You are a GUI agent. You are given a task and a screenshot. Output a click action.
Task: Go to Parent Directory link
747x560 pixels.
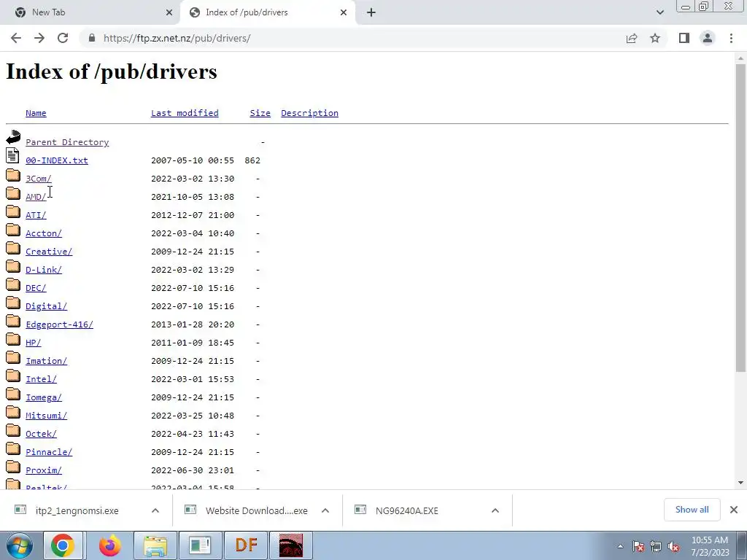(67, 142)
